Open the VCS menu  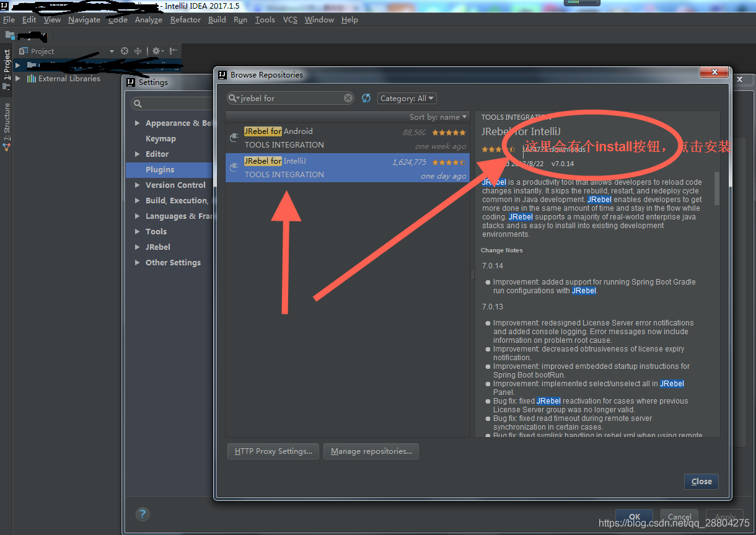(290, 20)
